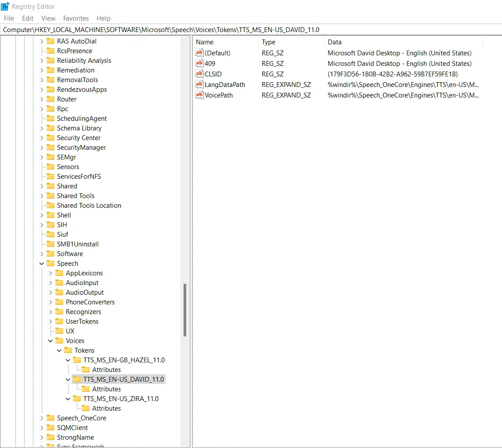Select the SMB1Uninstall key
Screen dimensions: 502x448
tap(78, 244)
